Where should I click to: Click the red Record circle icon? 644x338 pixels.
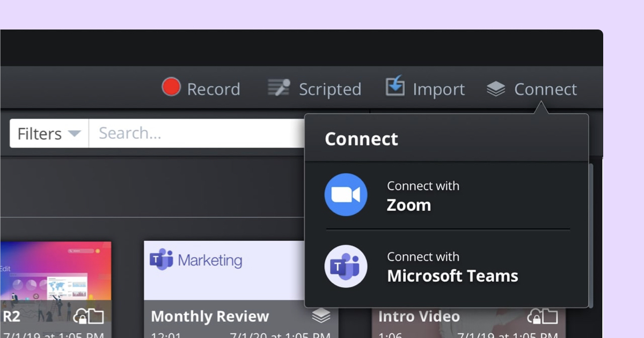pyautogui.click(x=171, y=86)
